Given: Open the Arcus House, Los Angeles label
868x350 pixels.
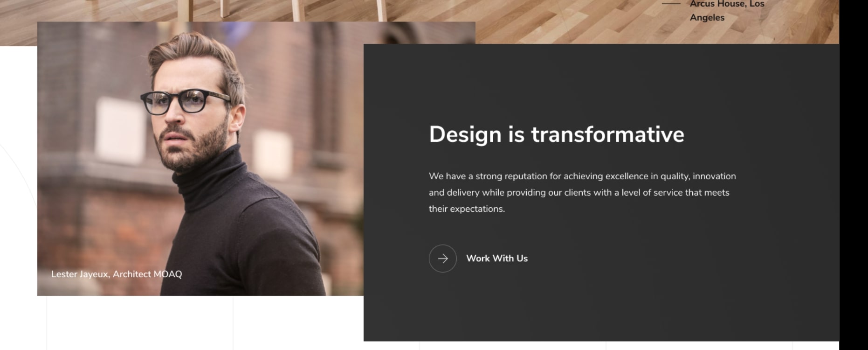Looking at the screenshot, I should [x=727, y=10].
